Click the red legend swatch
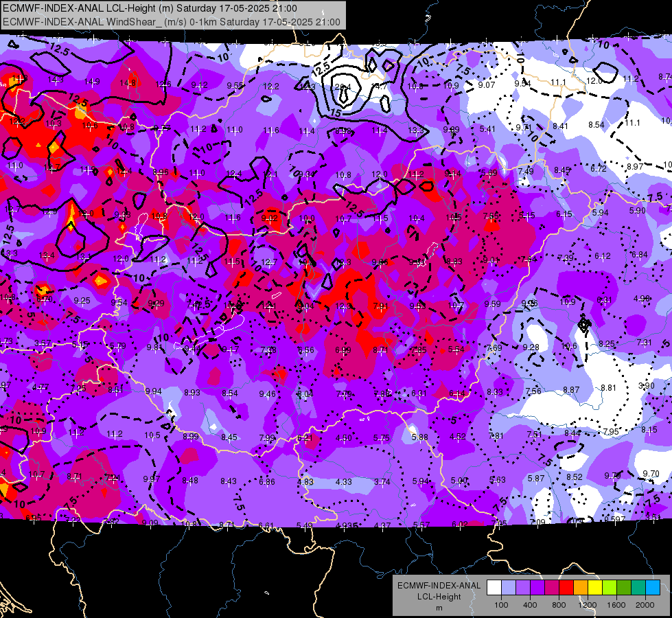Viewport: 672px width, 618px height. 566,588
